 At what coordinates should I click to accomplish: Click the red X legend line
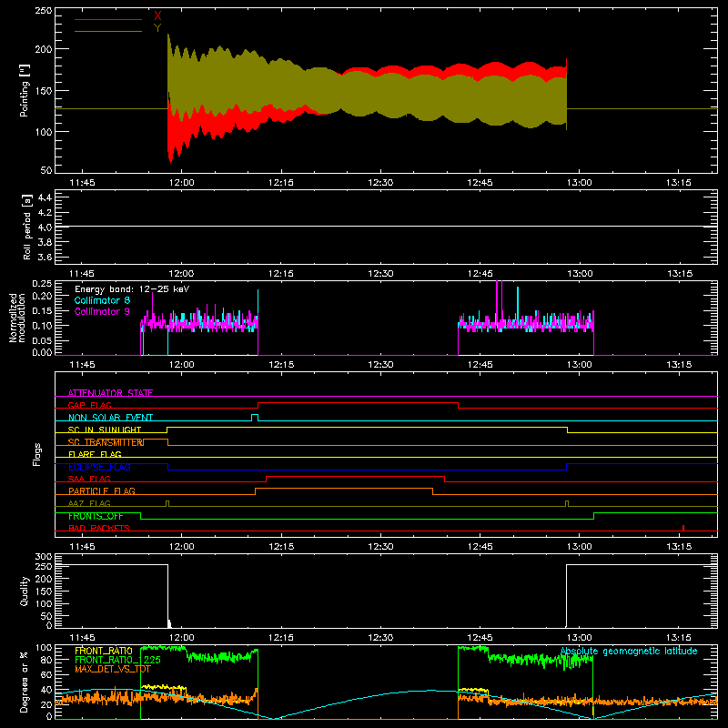108,19
